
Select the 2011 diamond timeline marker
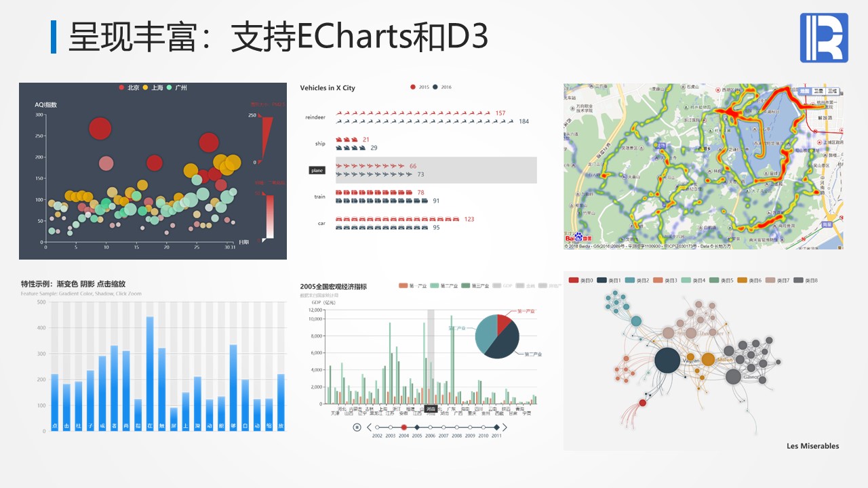pos(497,427)
